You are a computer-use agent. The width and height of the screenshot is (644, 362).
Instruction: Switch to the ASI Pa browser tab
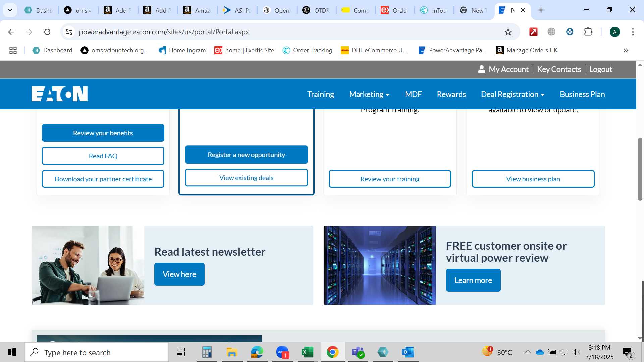pos(237,10)
